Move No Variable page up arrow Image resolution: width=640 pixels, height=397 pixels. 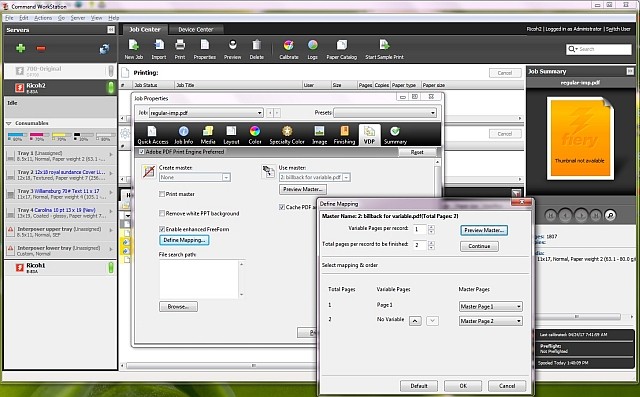[x=415, y=321]
